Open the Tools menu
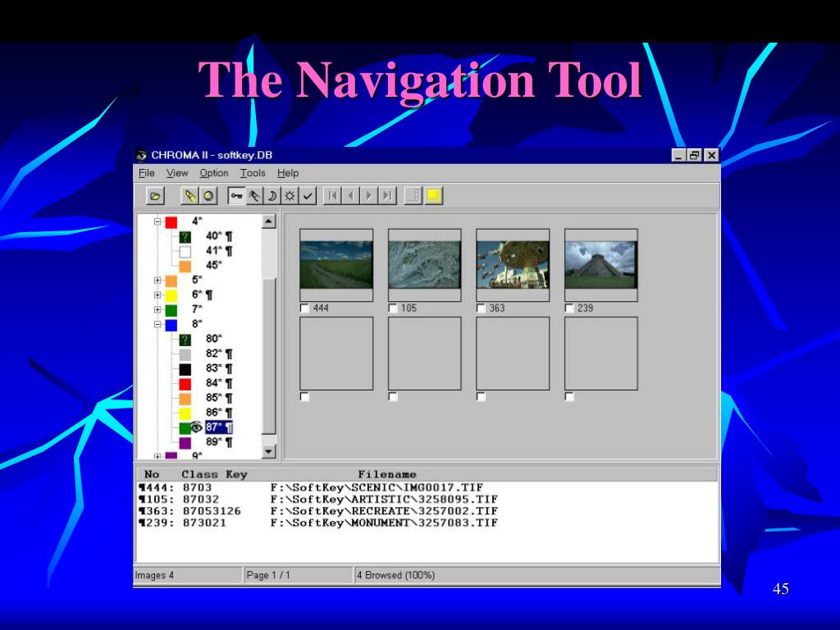 (253, 173)
